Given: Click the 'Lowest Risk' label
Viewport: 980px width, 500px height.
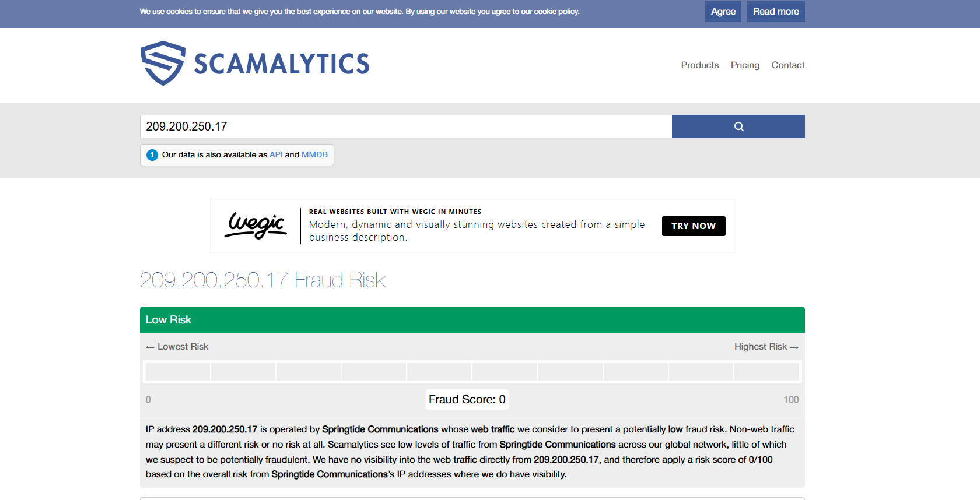Looking at the screenshot, I should tap(177, 347).
